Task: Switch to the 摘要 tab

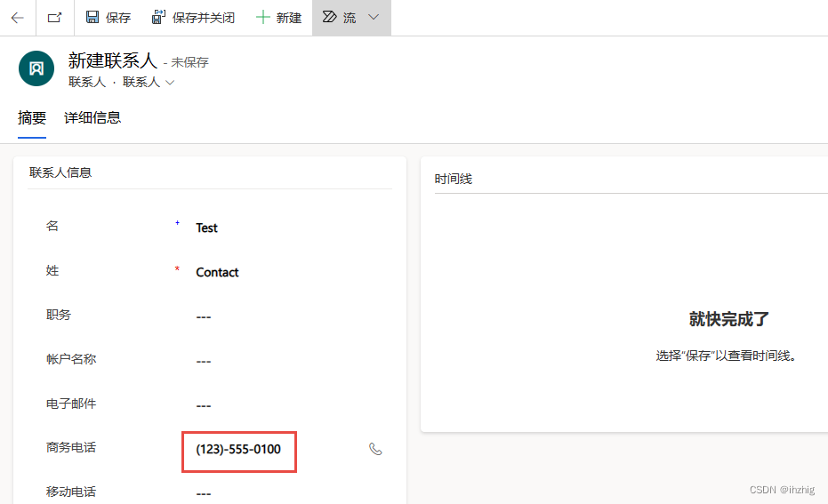Action: [32, 117]
